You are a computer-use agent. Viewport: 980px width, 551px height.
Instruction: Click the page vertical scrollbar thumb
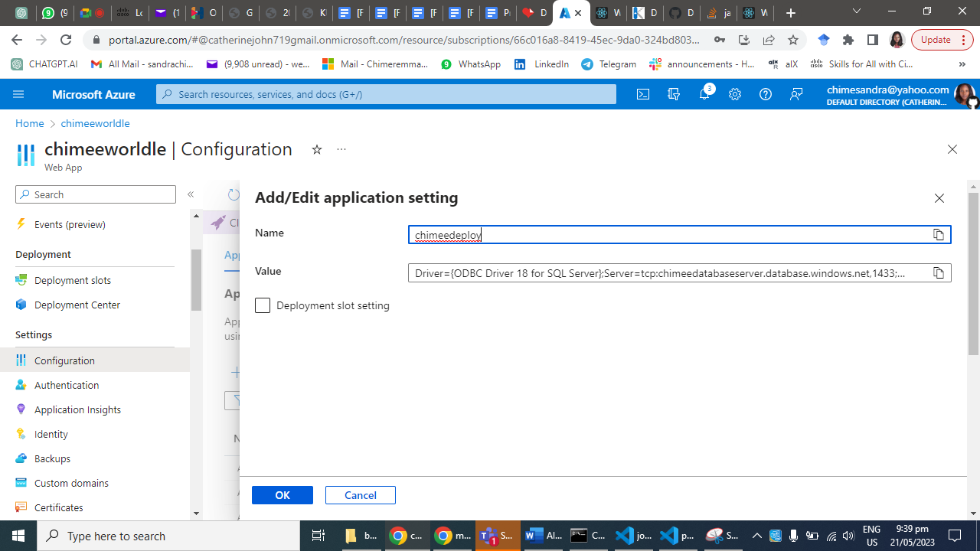click(973, 274)
